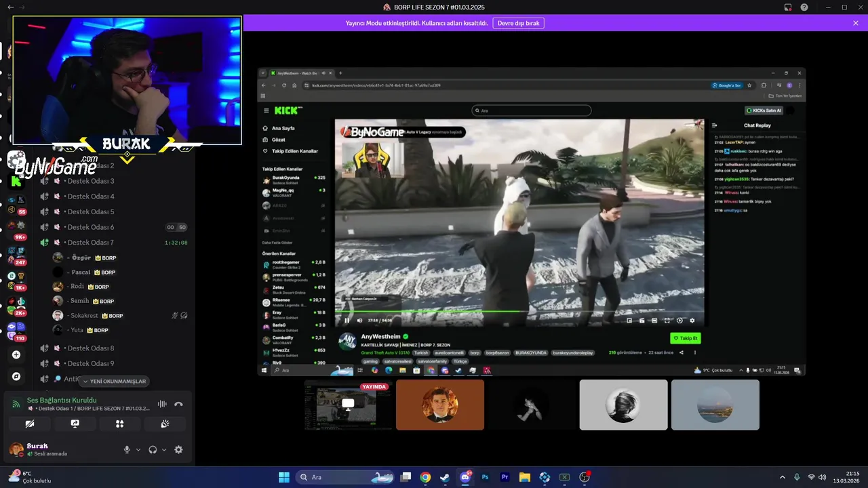Image resolution: width=868 pixels, height=488 pixels.
Task: Expand the headphone output options arrow
Action: 164,449
